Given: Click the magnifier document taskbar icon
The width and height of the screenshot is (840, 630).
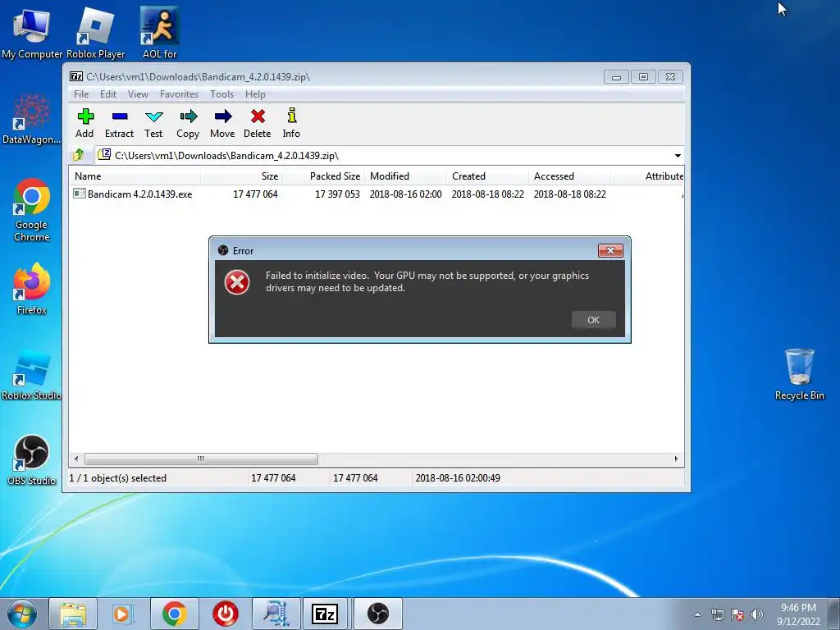Looking at the screenshot, I should 276,614.
